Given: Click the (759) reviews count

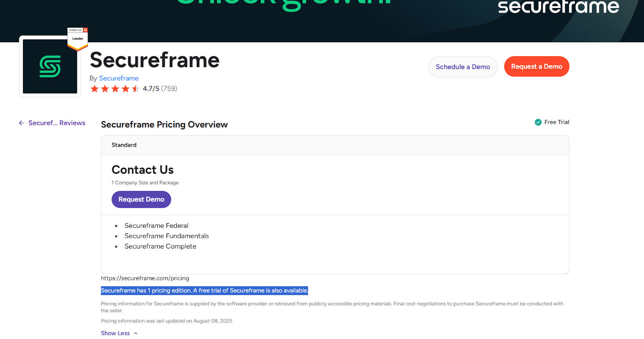Looking at the screenshot, I should (x=169, y=88).
